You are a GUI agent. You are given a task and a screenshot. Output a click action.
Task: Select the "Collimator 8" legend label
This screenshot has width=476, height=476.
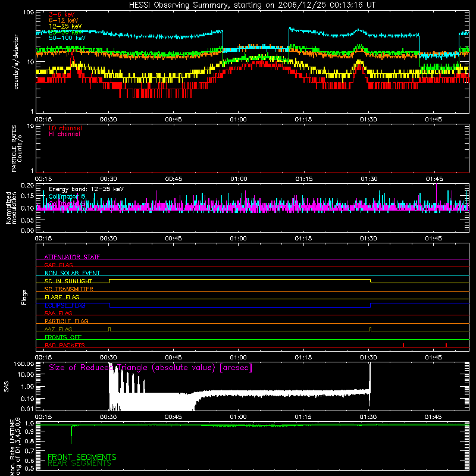tap(67, 196)
